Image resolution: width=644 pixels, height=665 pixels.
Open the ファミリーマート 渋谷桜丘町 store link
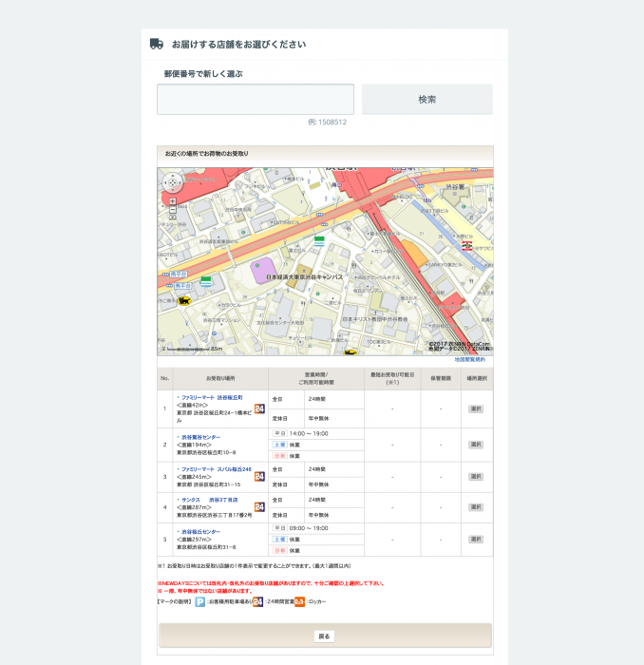[212, 397]
